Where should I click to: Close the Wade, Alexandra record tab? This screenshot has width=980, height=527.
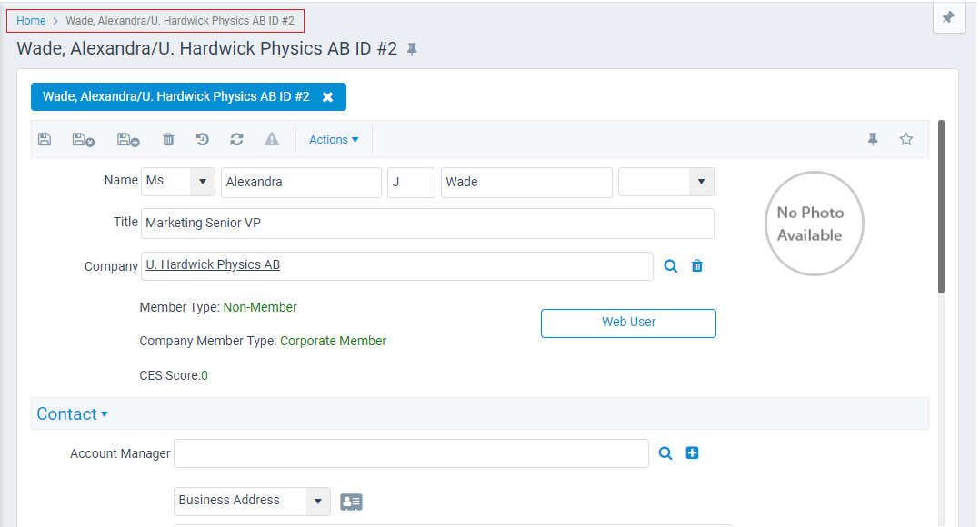pos(328,96)
